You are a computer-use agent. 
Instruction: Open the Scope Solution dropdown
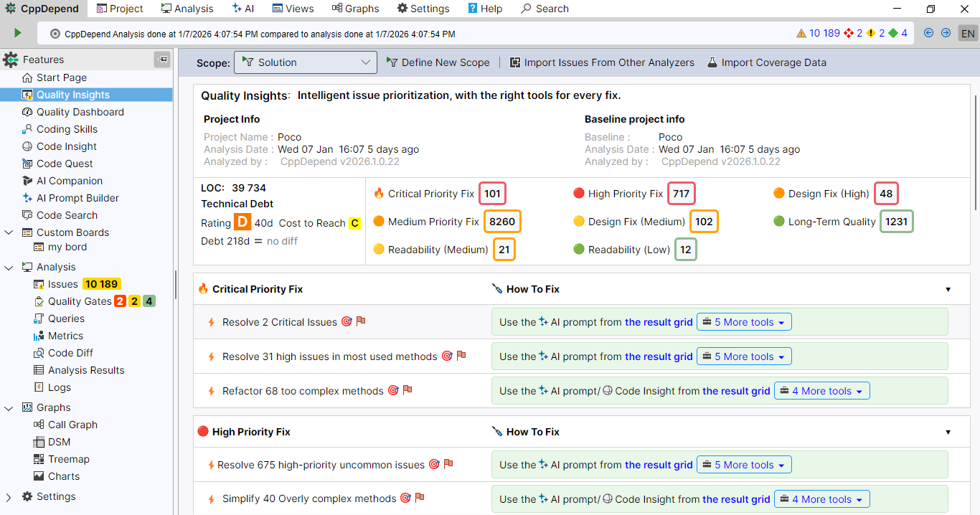point(305,62)
